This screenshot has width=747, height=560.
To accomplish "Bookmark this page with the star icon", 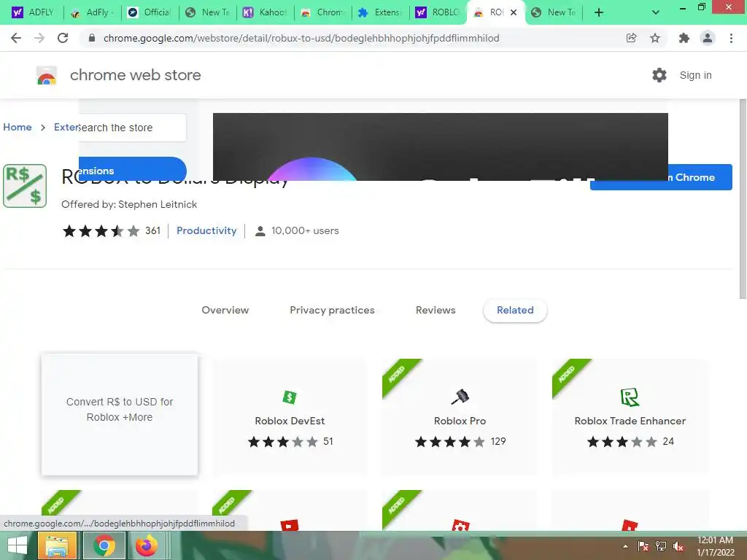I will 655,38.
